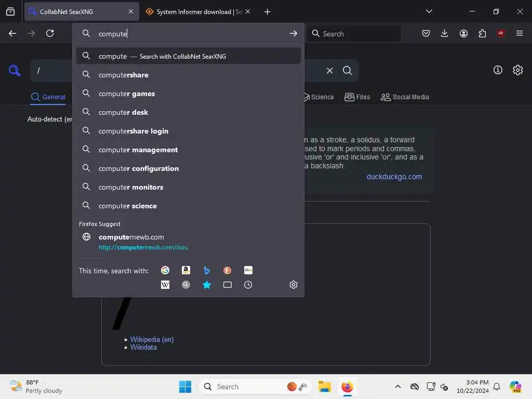This screenshot has height=399, width=532.
Task: Search this time with Amazon
Action: point(185,270)
